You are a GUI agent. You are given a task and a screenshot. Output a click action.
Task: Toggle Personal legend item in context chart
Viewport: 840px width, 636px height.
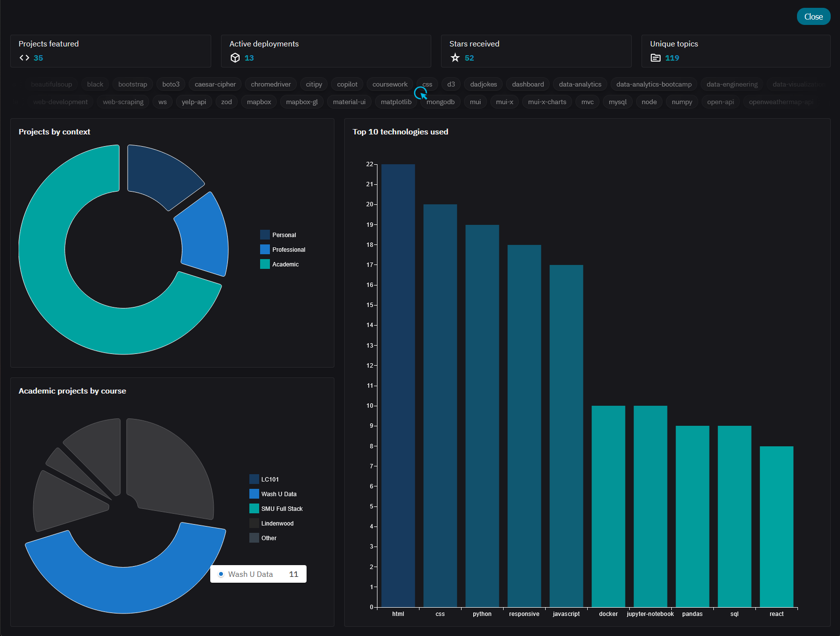278,235
